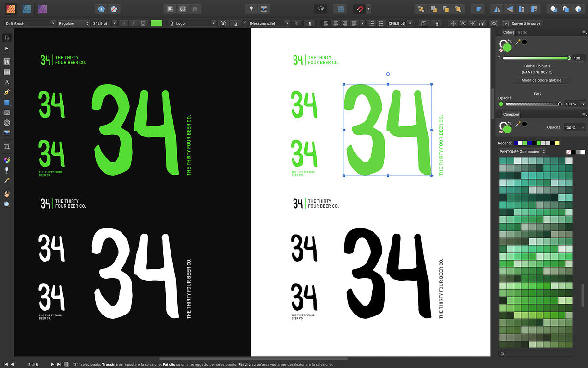Click the Flip Horizontal toolbar icon
The width and height of the screenshot is (588, 368).
click(x=497, y=9)
